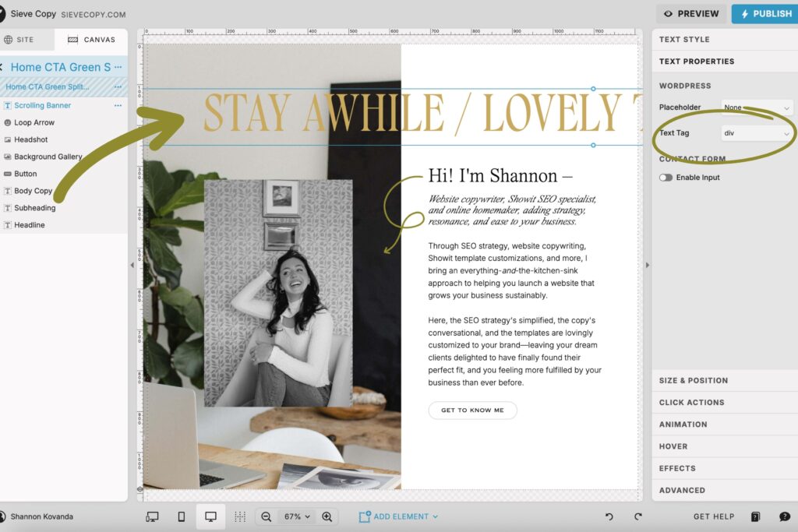Click the Publish button
The height and width of the screenshot is (532, 798).
tap(764, 13)
